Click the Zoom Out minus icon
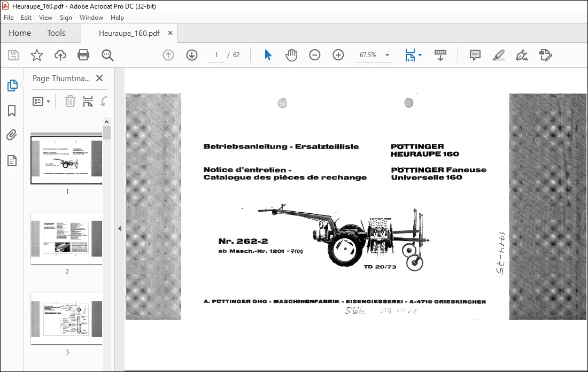 coord(315,55)
